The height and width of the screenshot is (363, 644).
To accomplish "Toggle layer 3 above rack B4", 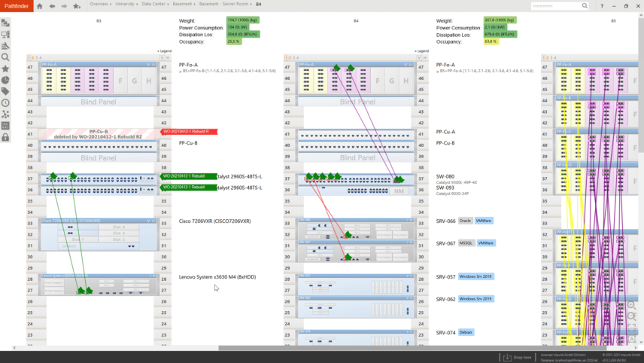I will [x=294, y=58].
